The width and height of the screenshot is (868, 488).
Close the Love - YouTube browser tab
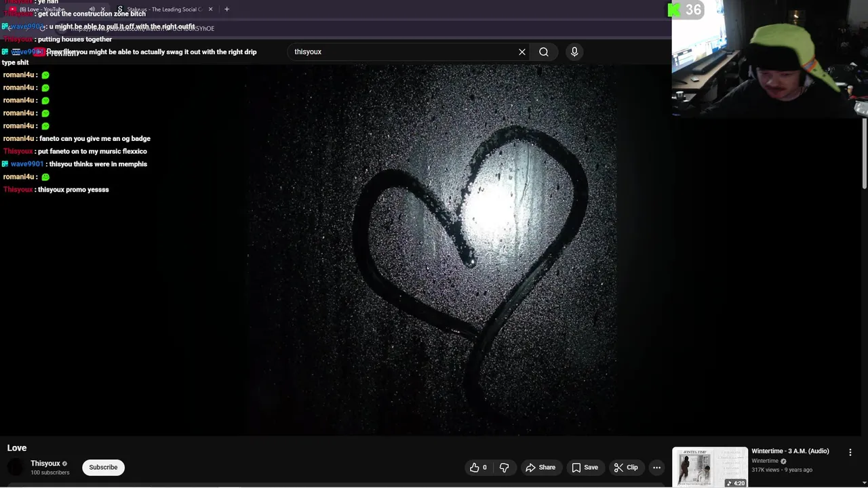pyautogui.click(x=103, y=9)
